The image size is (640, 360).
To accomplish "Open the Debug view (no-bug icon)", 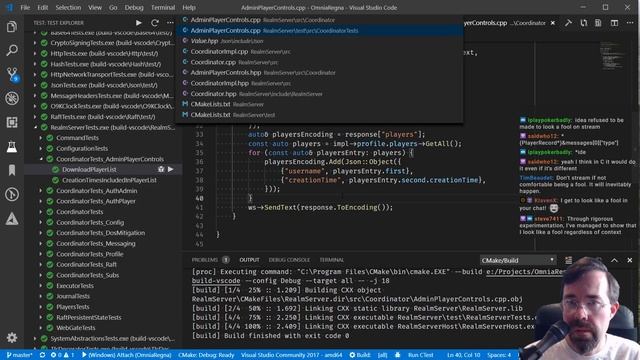I will [12, 98].
